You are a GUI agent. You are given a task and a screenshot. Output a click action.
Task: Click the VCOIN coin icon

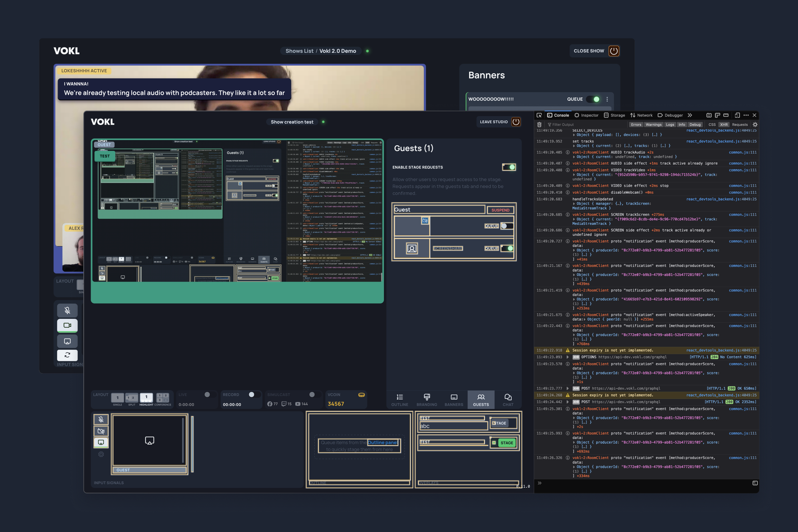(361, 395)
